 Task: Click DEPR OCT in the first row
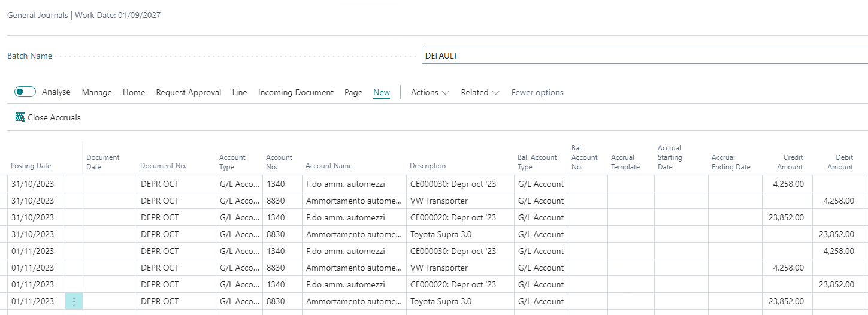tap(160, 184)
